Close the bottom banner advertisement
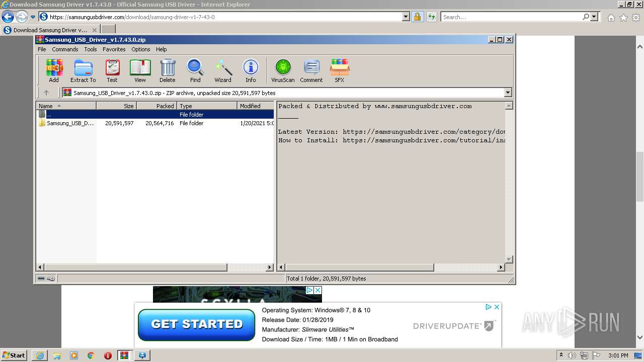Image resolution: width=644 pixels, height=362 pixels. click(497, 307)
